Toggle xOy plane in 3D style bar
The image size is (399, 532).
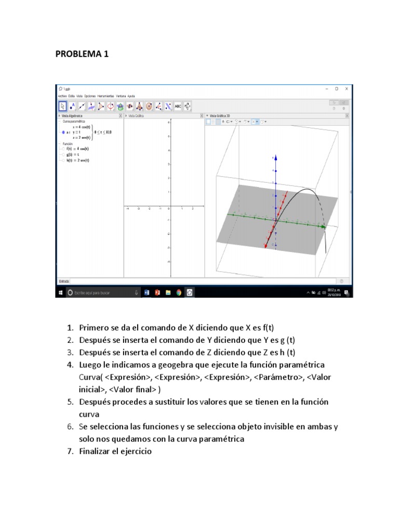(x=218, y=122)
